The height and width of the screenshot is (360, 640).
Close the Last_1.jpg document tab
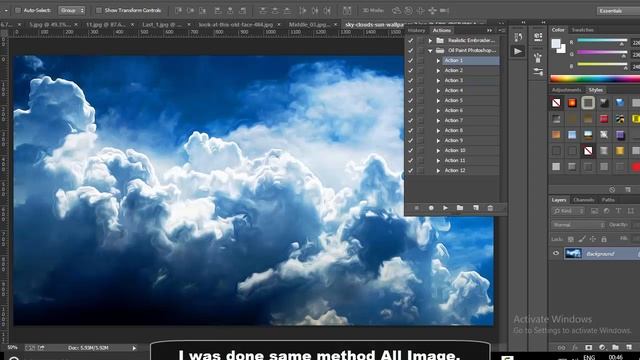pyautogui.click(x=189, y=24)
